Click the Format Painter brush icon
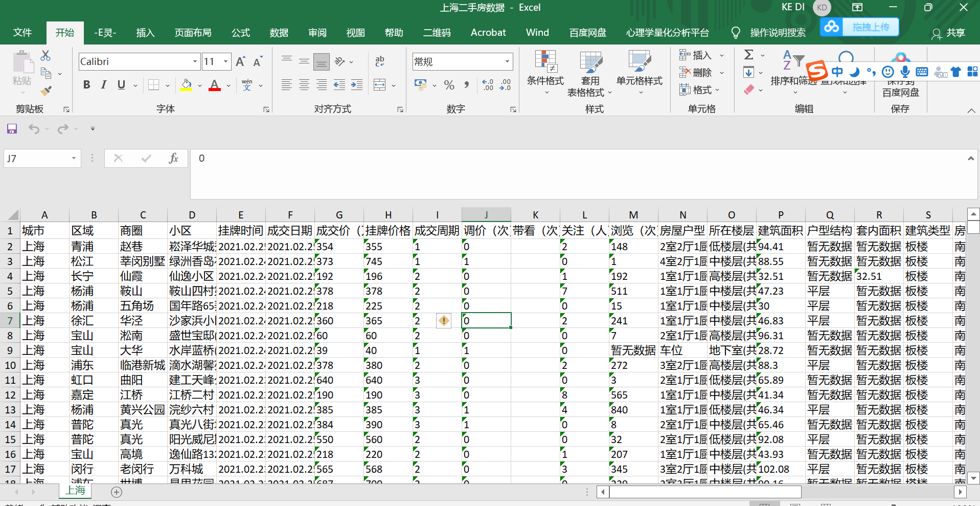The width and height of the screenshot is (980, 506). [x=46, y=91]
